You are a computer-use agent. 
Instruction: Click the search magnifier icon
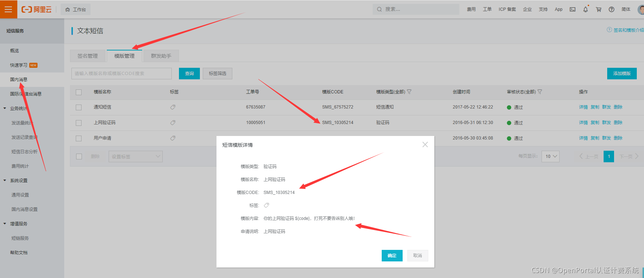tap(379, 9)
